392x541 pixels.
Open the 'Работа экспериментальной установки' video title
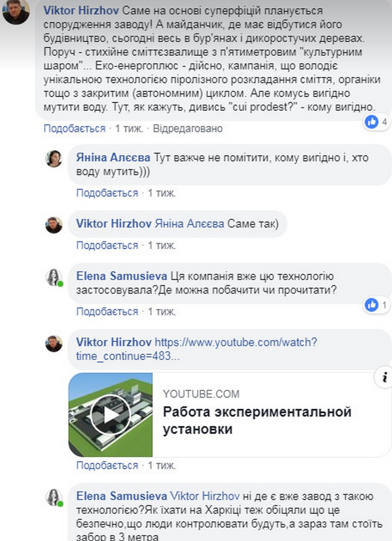[257, 421]
